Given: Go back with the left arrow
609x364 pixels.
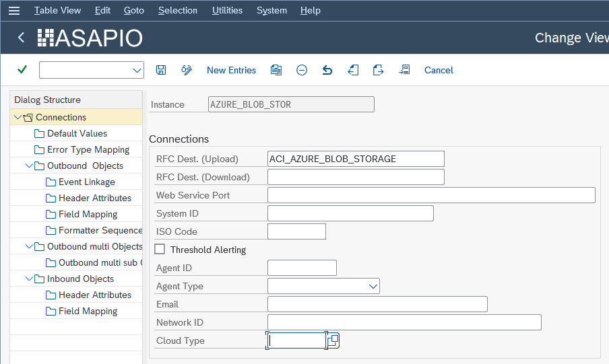Looking at the screenshot, I should point(22,38).
